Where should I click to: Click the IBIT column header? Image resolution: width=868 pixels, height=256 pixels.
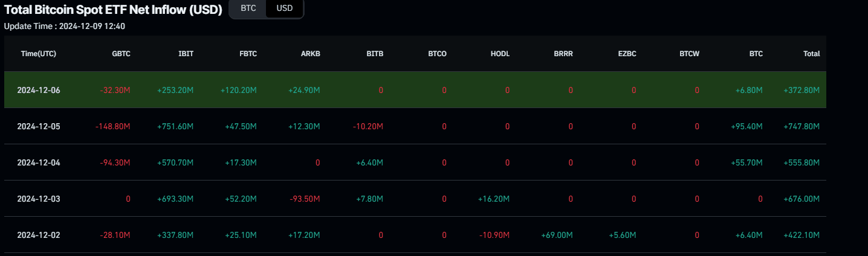point(185,54)
